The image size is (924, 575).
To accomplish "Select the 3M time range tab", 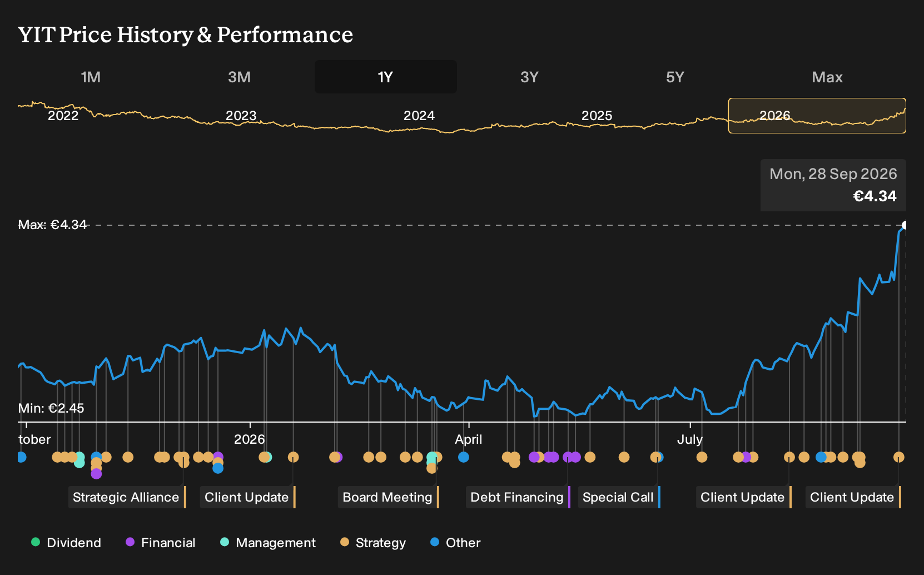I will (x=239, y=77).
